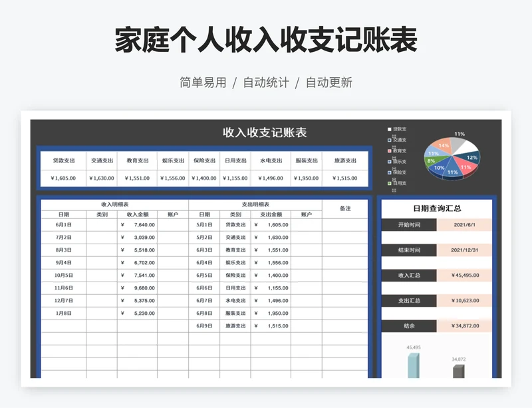
Task: Select the 10% blue pie slice
Action: pyautogui.click(x=439, y=168)
